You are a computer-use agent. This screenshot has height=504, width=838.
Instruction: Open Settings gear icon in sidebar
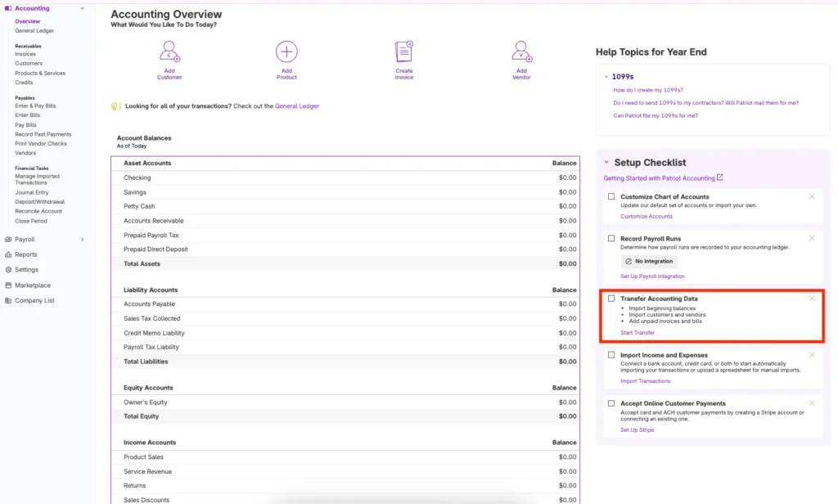tap(8, 270)
